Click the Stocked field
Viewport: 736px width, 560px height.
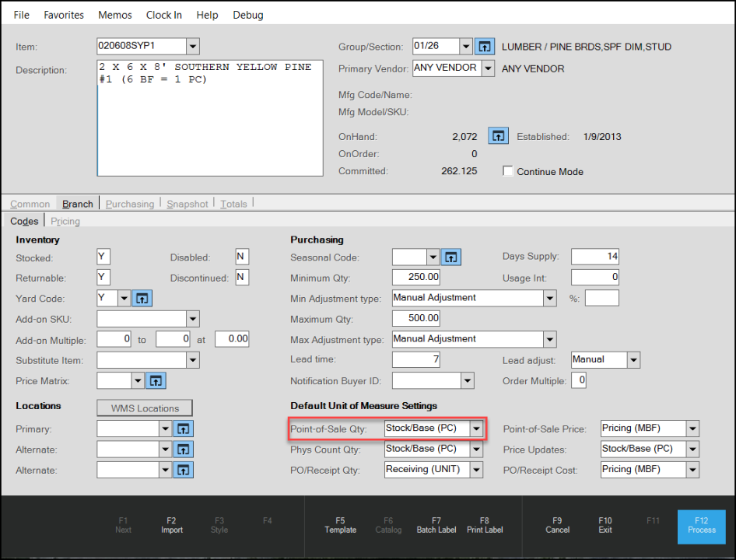click(x=103, y=257)
